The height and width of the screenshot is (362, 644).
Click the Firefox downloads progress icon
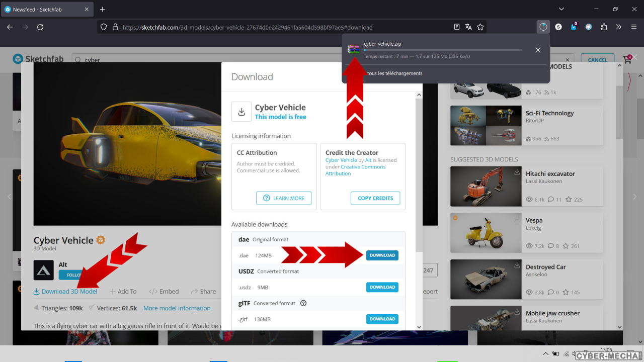(543, 27)
